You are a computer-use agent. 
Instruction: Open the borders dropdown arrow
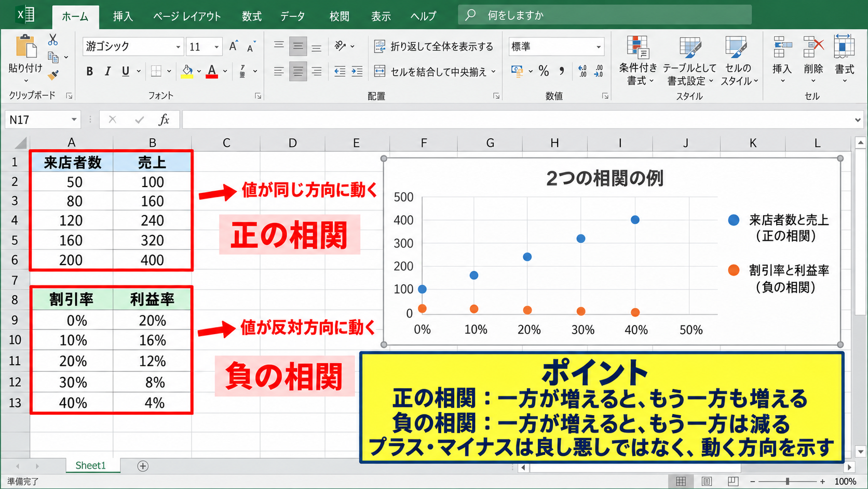169,71
